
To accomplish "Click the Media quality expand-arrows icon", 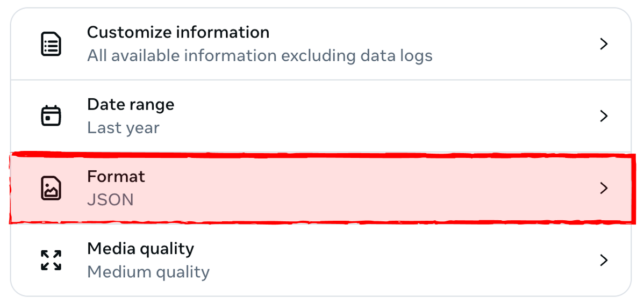I will [x=51, y=260].
